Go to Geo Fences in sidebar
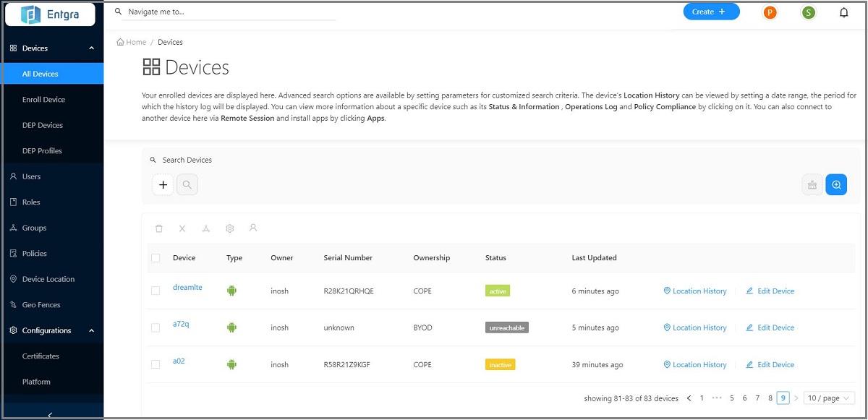This screenshot has height=420, width=868. coord(41,305)
